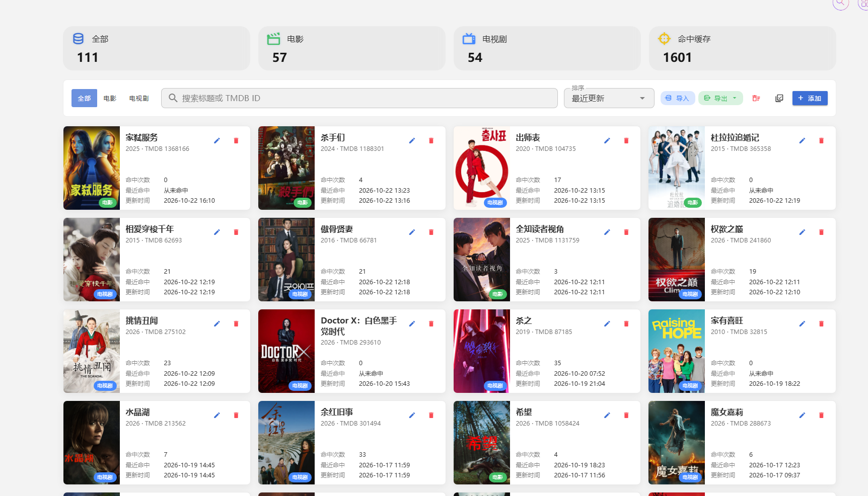The image size is (868, 496).
Task: Focus the title or TMDB ID search field
Action: coord(359,98)
